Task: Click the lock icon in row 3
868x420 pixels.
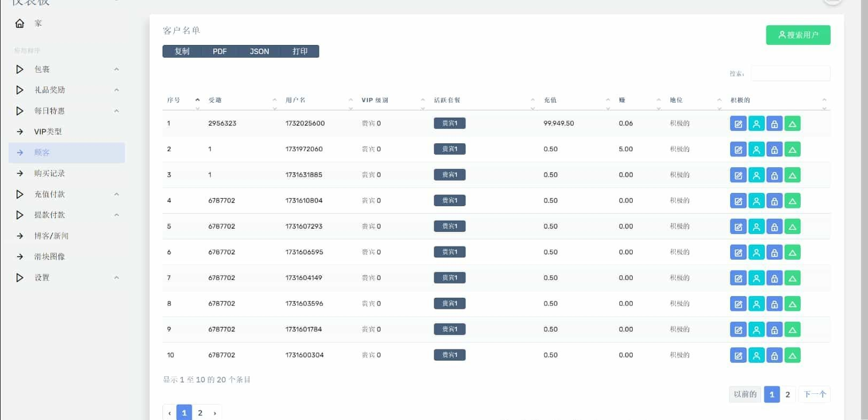Action: [x=774, y=175]
